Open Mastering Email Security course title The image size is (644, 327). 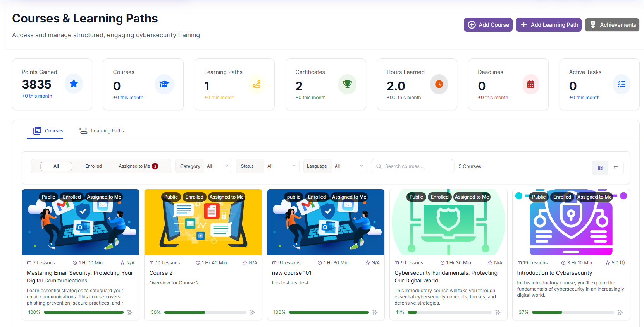[80, 277]
